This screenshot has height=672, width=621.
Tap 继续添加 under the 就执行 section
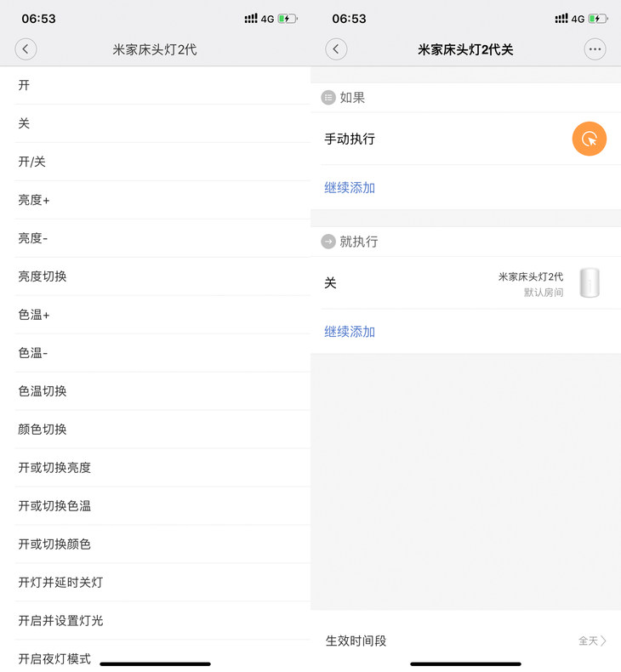pyautogui.click(x=350, y=332)
